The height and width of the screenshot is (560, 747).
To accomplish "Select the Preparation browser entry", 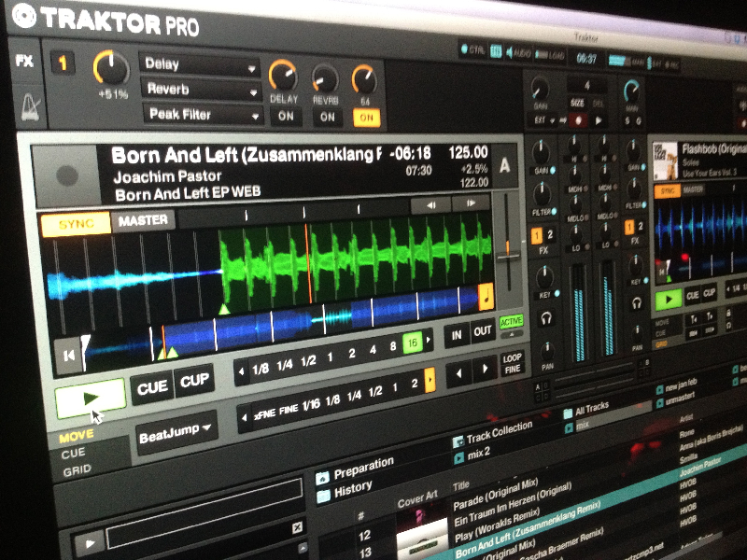I will point(364,468).
